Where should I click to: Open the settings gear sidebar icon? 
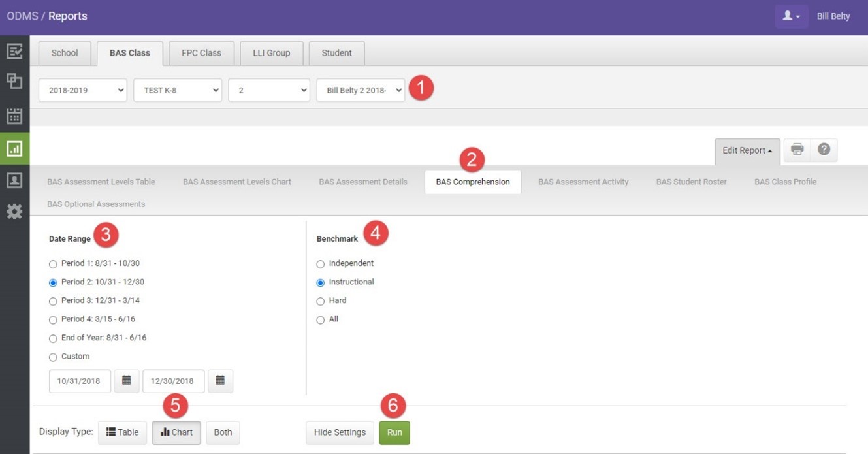click(x=14, y=212)
